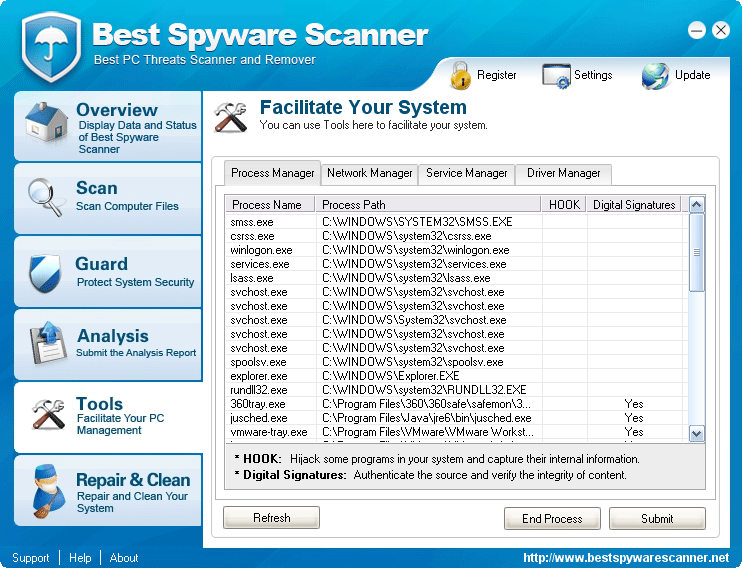Open the Driver Manager tab
This screenshot has width=742, height=568.
coord(563,173)
